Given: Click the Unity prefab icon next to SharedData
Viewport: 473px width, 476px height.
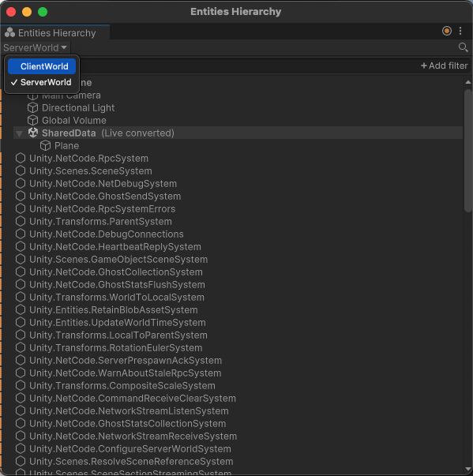Looking at the screenshot, I should (33, 133).
